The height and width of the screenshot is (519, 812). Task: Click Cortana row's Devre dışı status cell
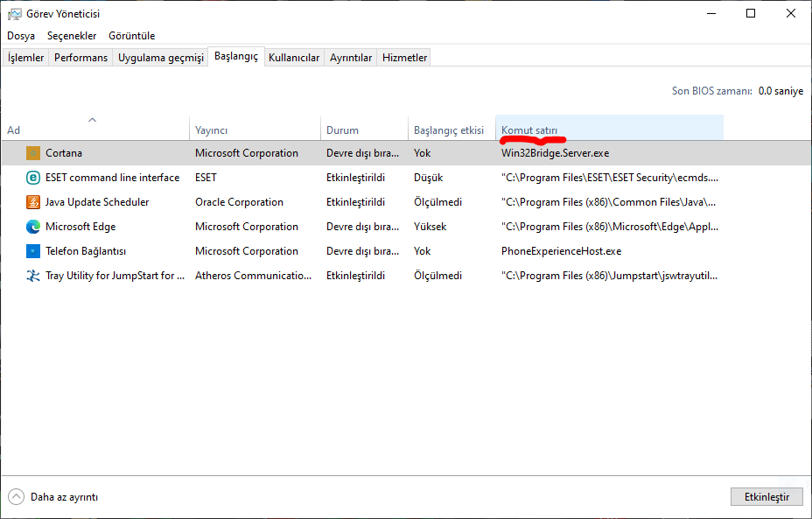[362, 153]
